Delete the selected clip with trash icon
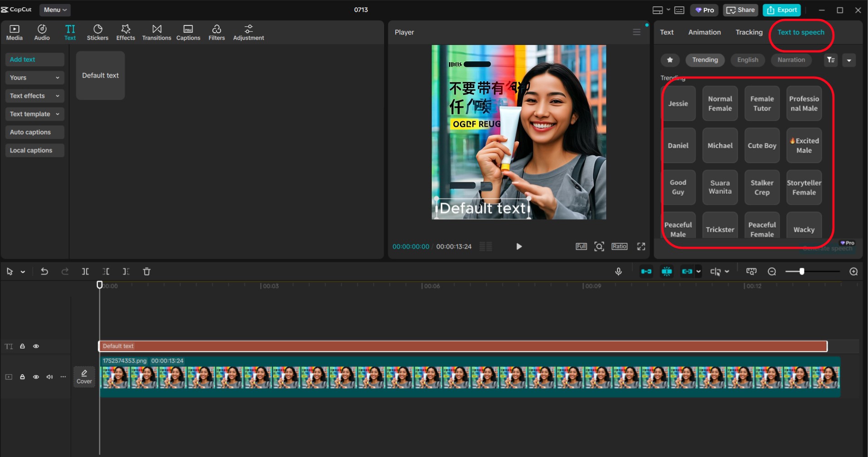The height and width of the screenshot is (457, 868). 147,271
